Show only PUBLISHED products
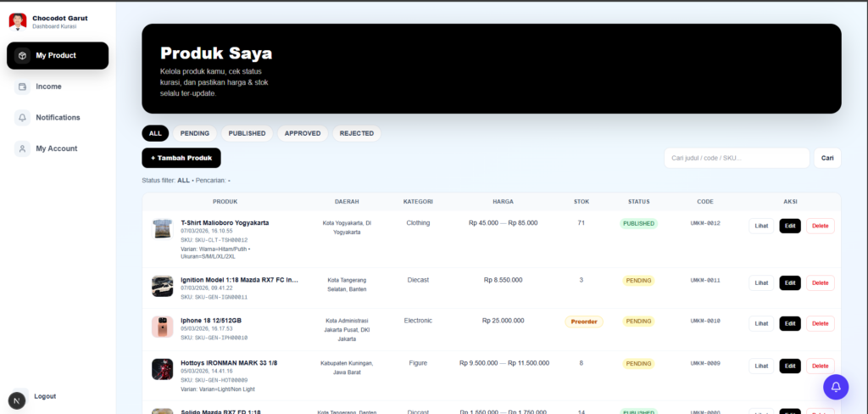The height and width of the screenshot is (414, 868). [x=247, y=133]
